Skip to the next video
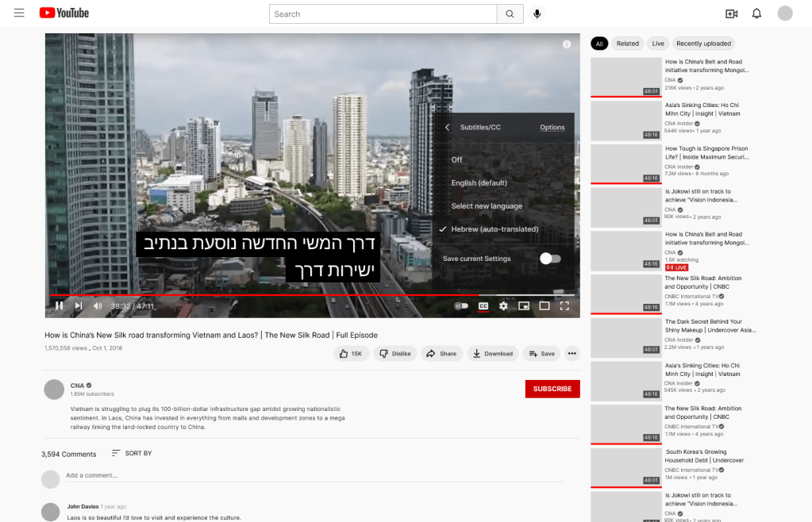The height and width of the screenshot is (522, 812). (79, 305)
